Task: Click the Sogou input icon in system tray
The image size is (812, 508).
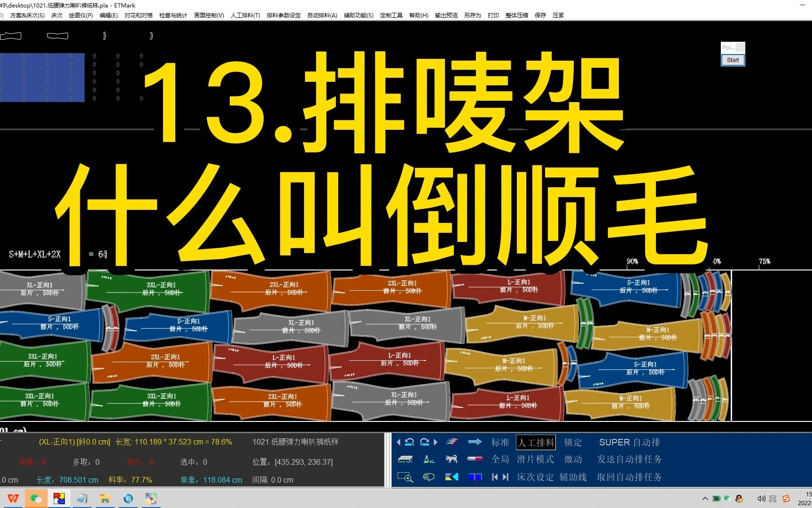Action: point(786,499)
